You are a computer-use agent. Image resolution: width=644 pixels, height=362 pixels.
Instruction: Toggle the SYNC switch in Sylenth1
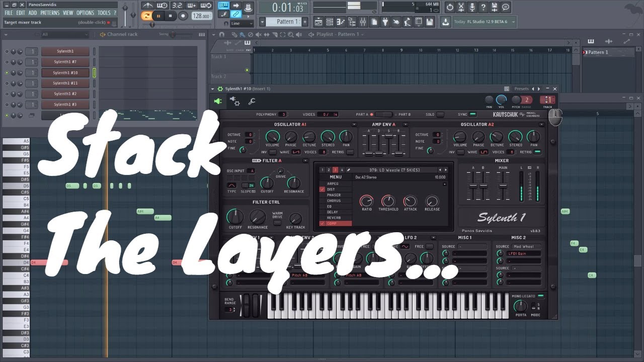click(473, 114)
